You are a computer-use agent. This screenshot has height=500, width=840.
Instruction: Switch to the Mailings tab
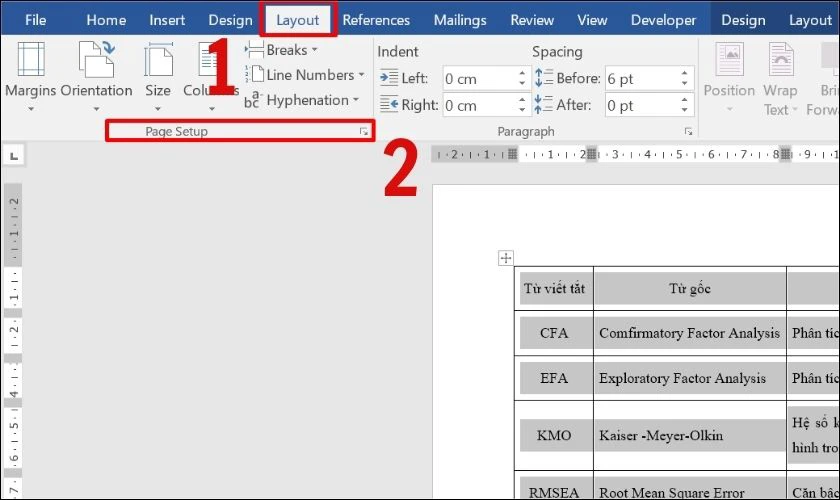pyautogui.click(x=460, y=20)
